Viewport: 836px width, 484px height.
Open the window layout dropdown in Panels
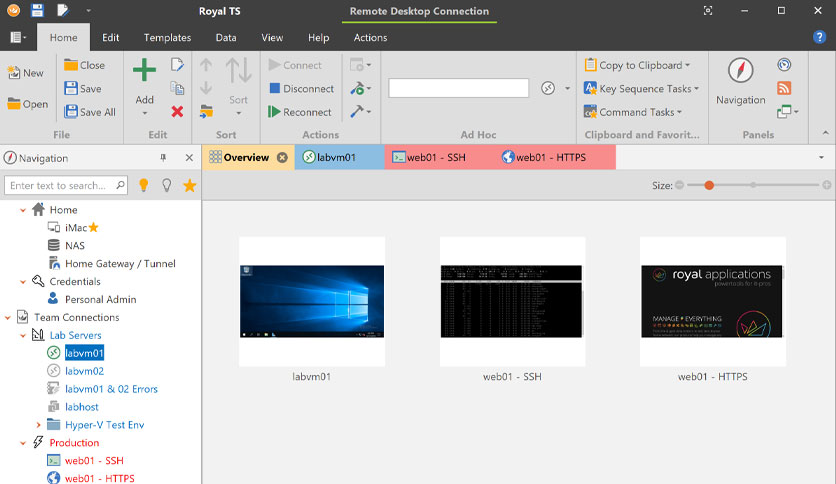787,111
